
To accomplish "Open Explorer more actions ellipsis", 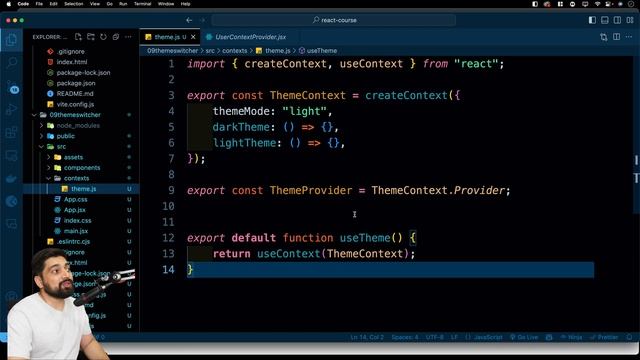I will [x=128, y=37].
